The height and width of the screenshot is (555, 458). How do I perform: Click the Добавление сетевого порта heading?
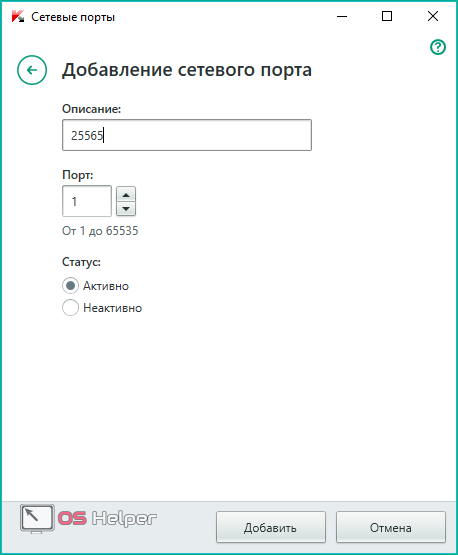tap(187, 70)
